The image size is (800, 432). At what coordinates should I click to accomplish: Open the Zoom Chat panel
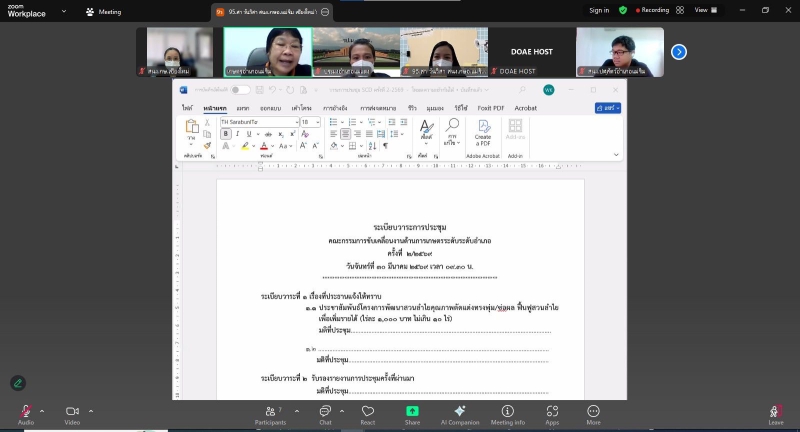click(324, 411)
